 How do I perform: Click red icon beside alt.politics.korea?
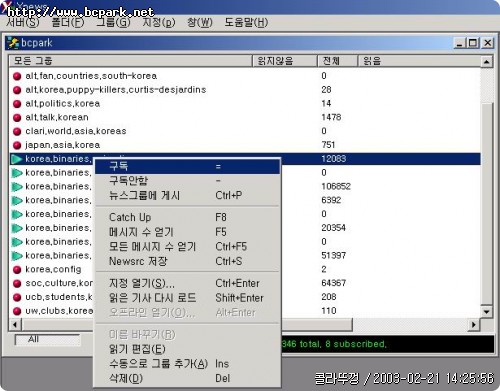click(x=17, y=104)
